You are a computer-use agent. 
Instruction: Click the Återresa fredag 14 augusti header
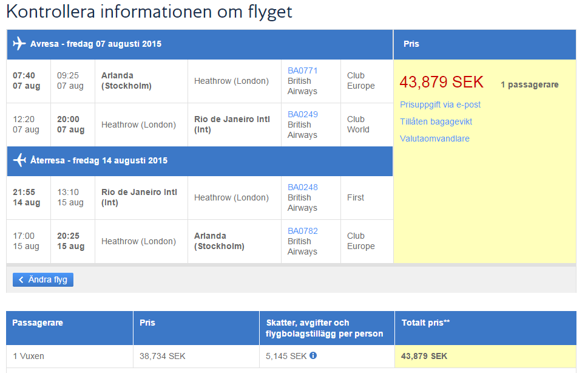tap(98, 160)
